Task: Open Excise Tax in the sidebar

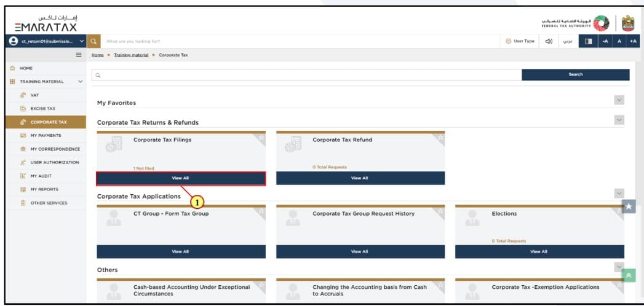Action: pos(46,109)
